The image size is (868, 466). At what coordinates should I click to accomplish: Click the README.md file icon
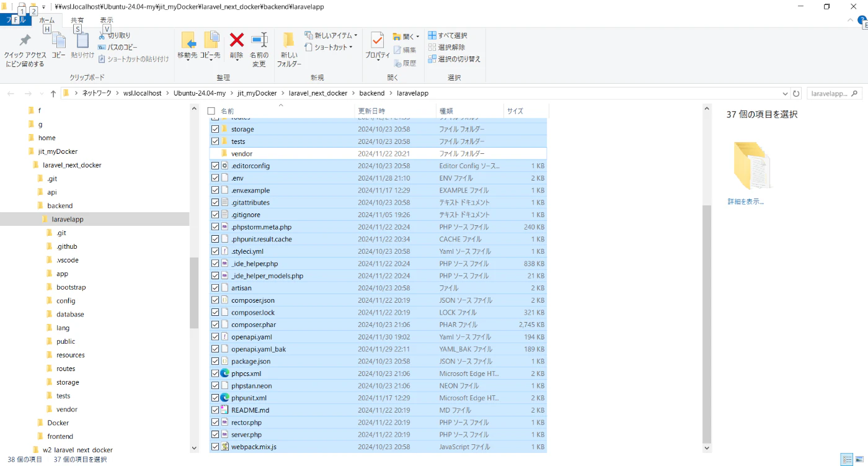click(224, 410)
